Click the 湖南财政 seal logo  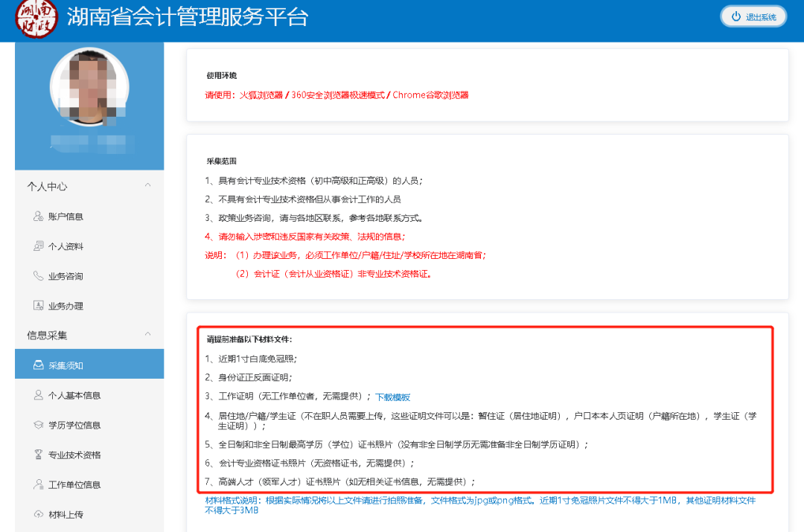(35, 19)
